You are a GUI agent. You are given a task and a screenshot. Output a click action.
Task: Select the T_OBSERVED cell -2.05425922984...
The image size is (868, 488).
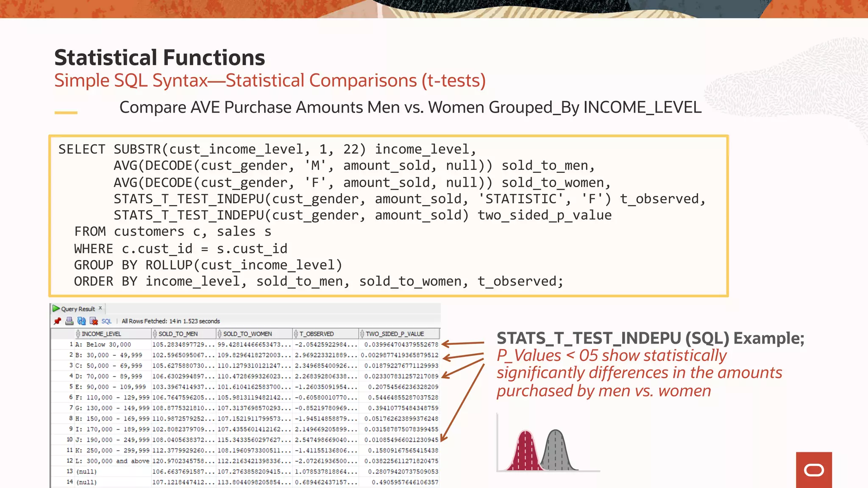pyautogui.click(x=325, y=344)
